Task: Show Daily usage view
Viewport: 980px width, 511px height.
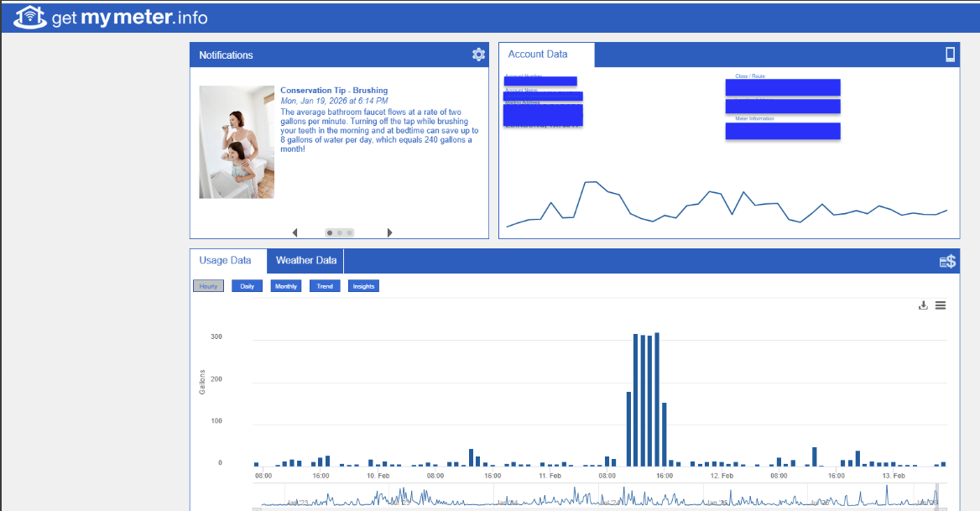Action: click(247, 286)
